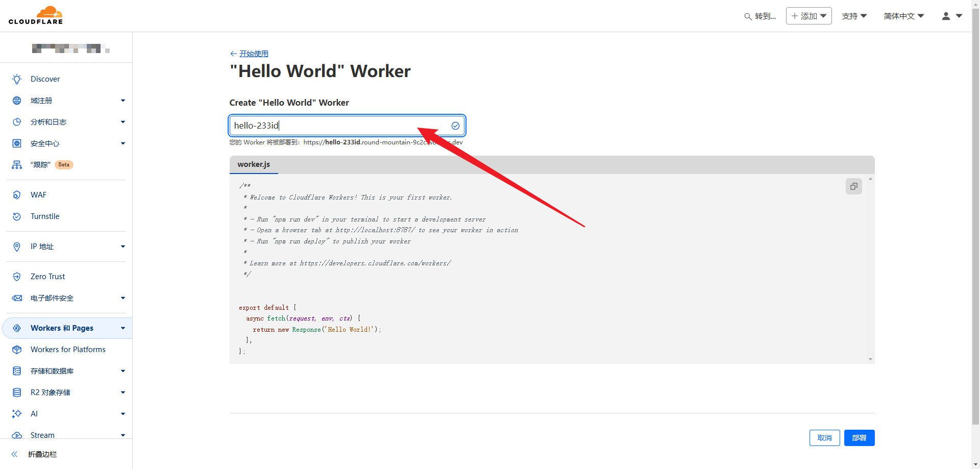Click the Workers for Platforms cube icon
Viewport: 980px width, 469px height.
[17, 350]
